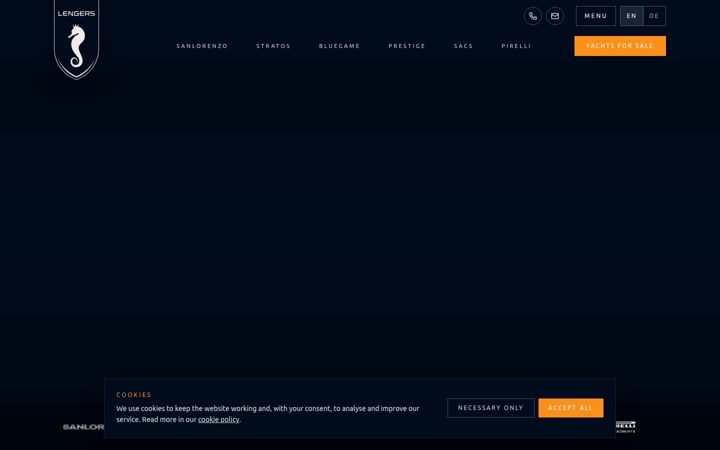Screen dimensions: 720x450
Task: Choose Necessary Only cookies
Action: (490, 408)
